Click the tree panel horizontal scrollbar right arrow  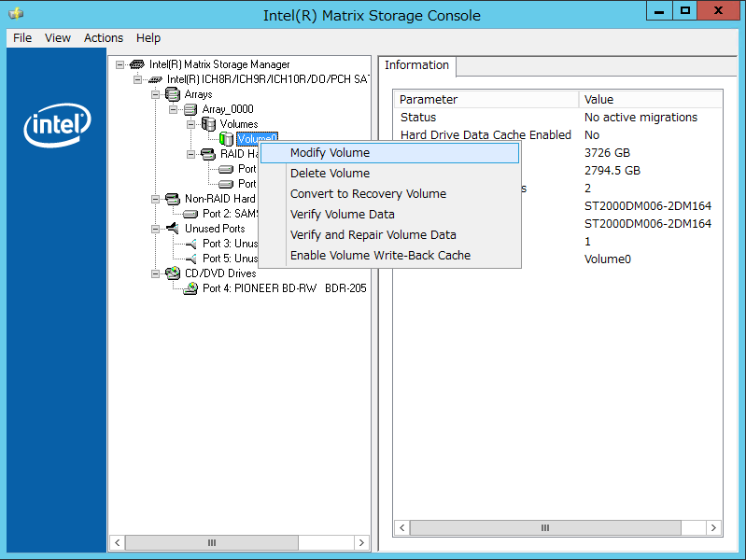click(x=361, y=542)
